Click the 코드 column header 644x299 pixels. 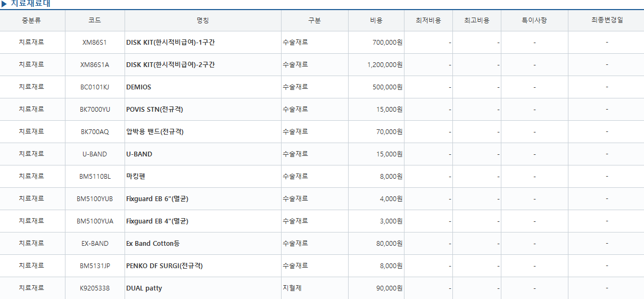[x=95, y=21]
